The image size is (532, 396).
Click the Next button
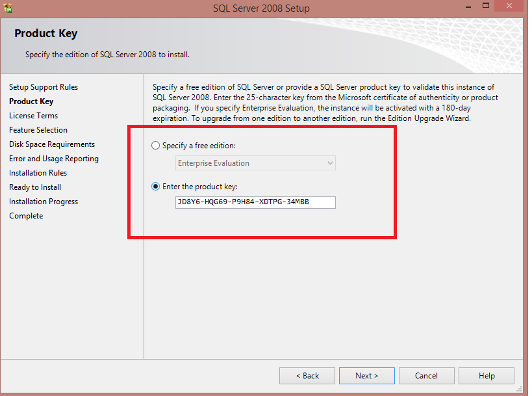(x=367, y=376)
